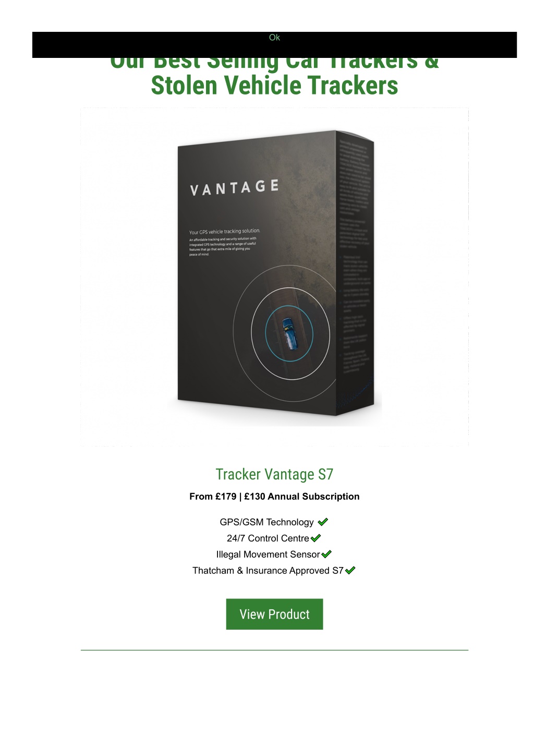
Task: Click the 24/7 Control Centre feature text
Action: point(268,538)
